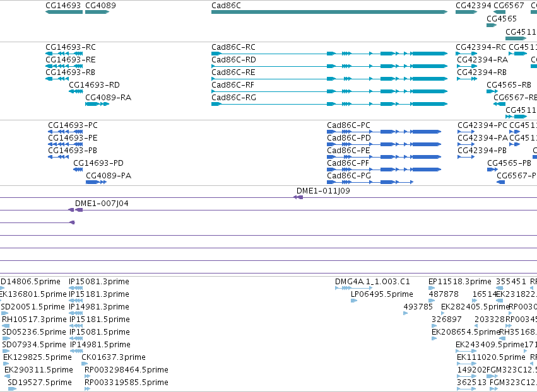Open the Cad86C-RD transcript label
The height and width of the screenshot is (392, 537).
tap(233, 59)
